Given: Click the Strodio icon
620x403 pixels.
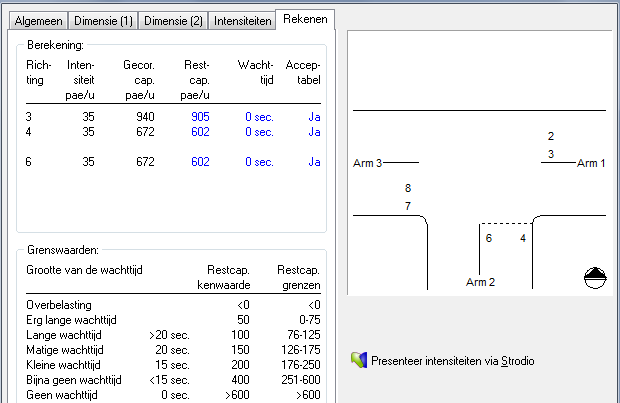Looking at the screenshot, I should point(359,360).
